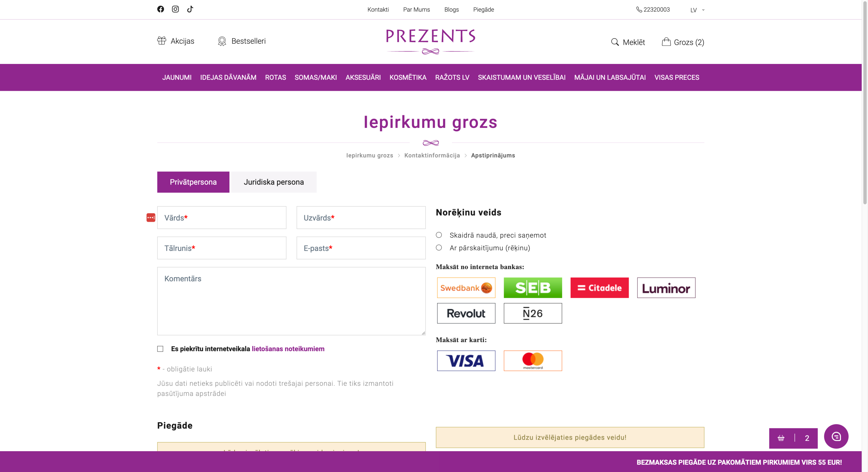Screen dimensions: 868x472
Task: Click the Akcijas gift icon
Action: 162,41
